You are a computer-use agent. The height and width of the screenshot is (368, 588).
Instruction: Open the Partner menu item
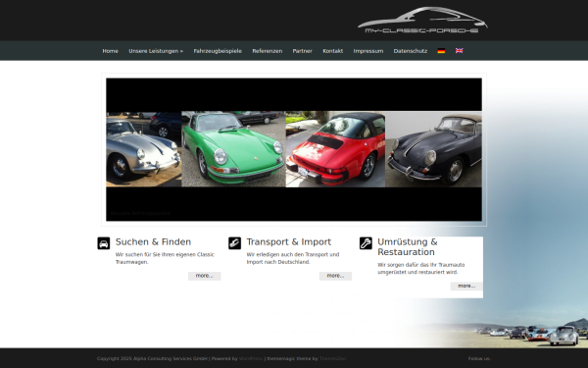tap(302, 51)
